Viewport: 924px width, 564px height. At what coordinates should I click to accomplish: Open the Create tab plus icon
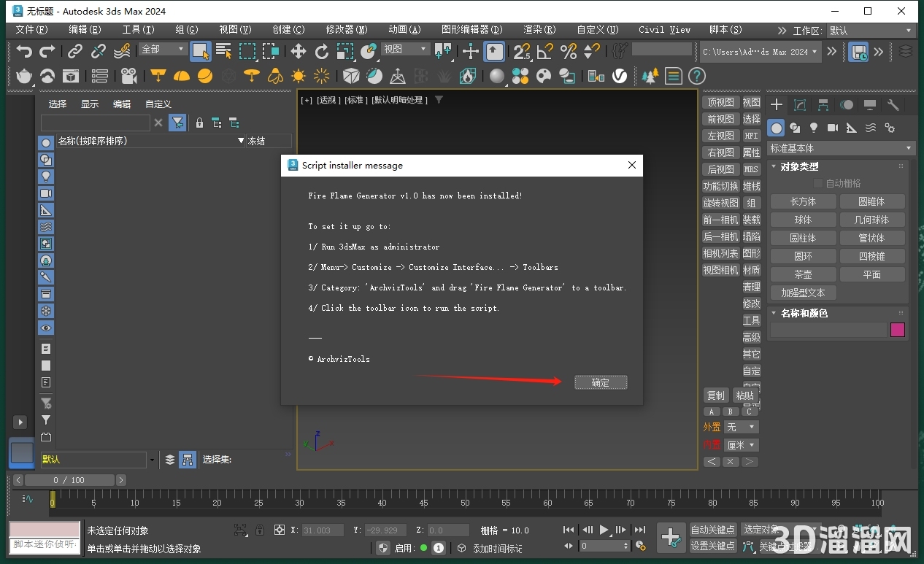(x=777, y=105)
